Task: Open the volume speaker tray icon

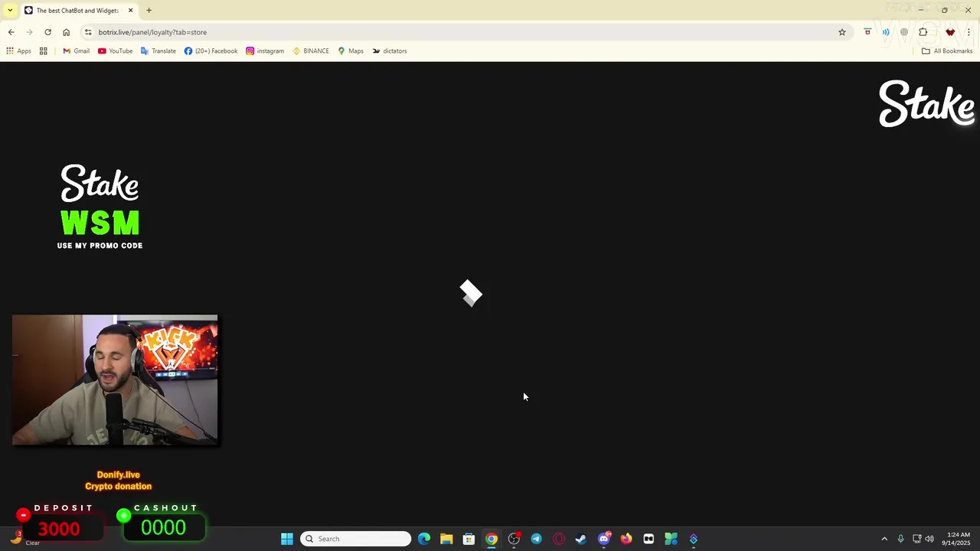Action: click(x=929, y=539)
